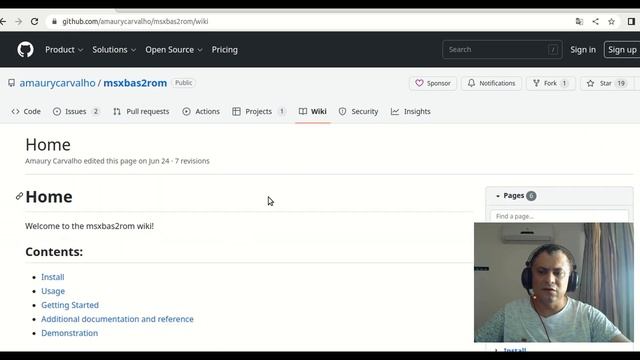Viewport: 640px width, 360px height.
Task: Focus the GitHub search field
Action: point(502,50)
